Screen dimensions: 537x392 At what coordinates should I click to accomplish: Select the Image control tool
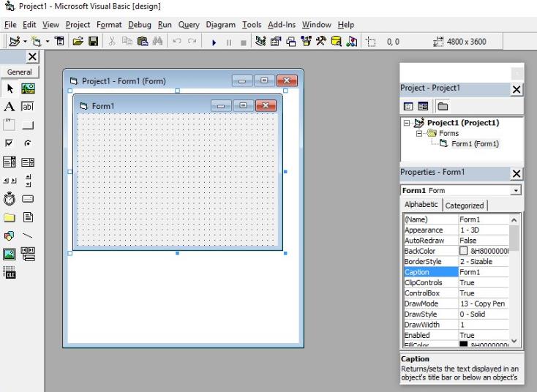(x=10, y=254)
